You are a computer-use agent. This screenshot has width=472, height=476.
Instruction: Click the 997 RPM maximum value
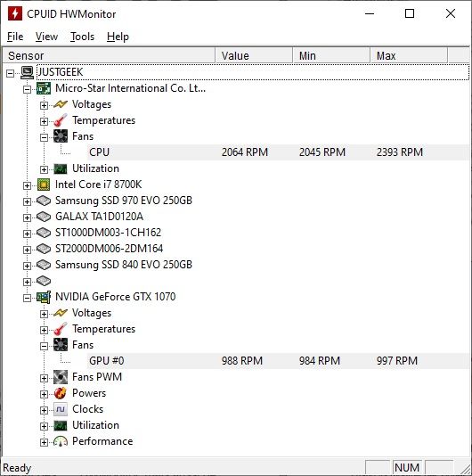point(397,361)
